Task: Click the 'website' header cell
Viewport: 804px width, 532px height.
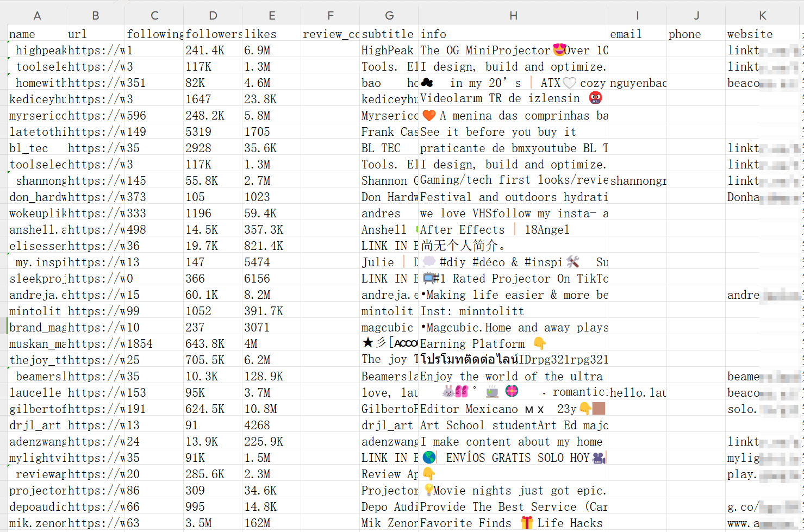Action: point(763,34)
